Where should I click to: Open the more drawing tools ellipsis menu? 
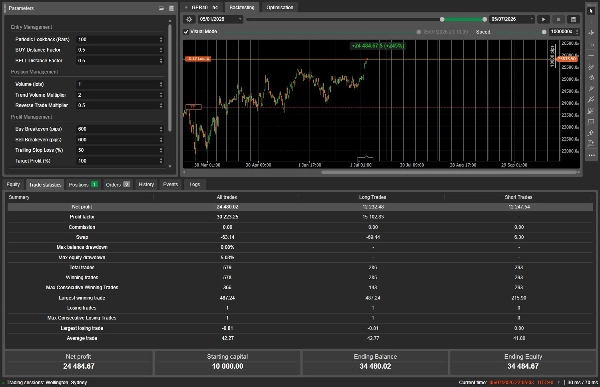coord(591,155)
